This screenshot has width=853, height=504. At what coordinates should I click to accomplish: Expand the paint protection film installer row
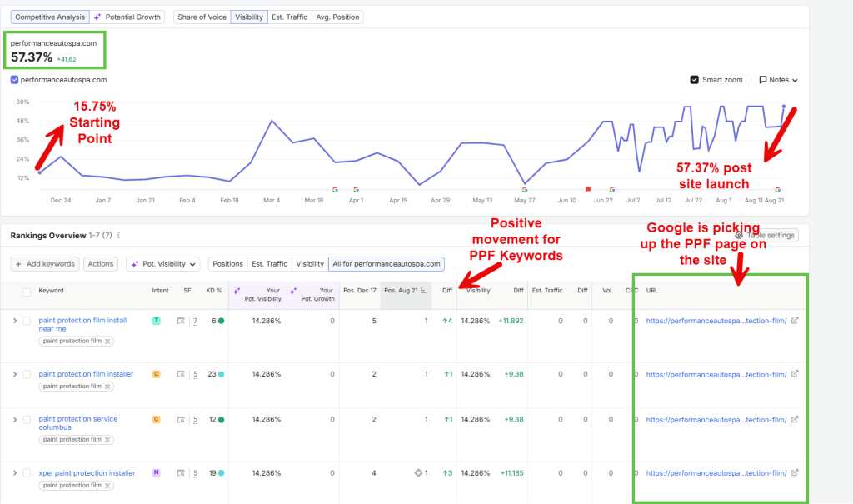click(15, 374)
